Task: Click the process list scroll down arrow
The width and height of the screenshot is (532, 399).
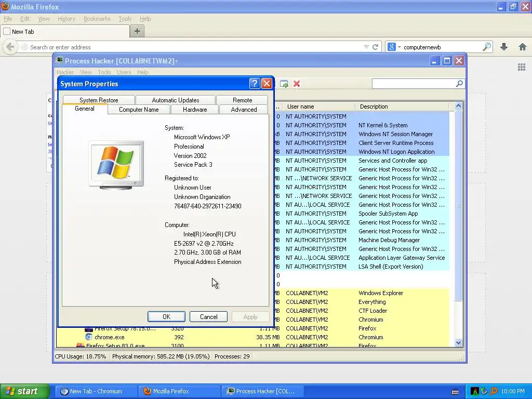Action: (458, 343)
